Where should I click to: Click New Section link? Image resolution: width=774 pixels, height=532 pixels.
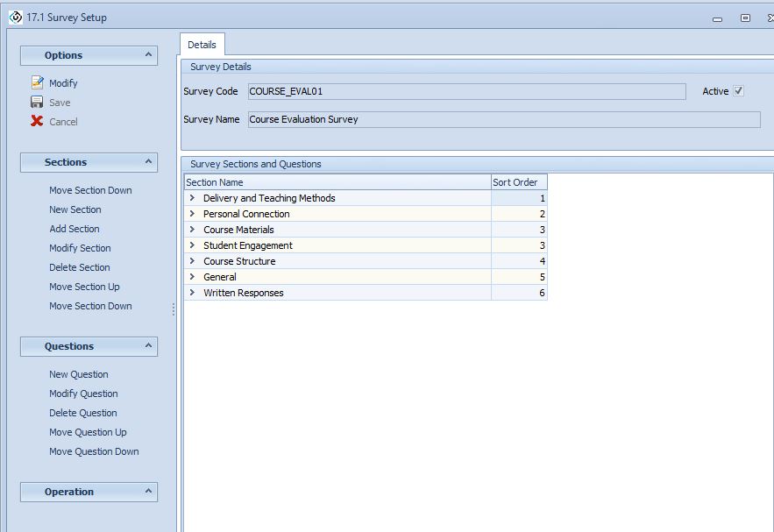click(75, 209)
